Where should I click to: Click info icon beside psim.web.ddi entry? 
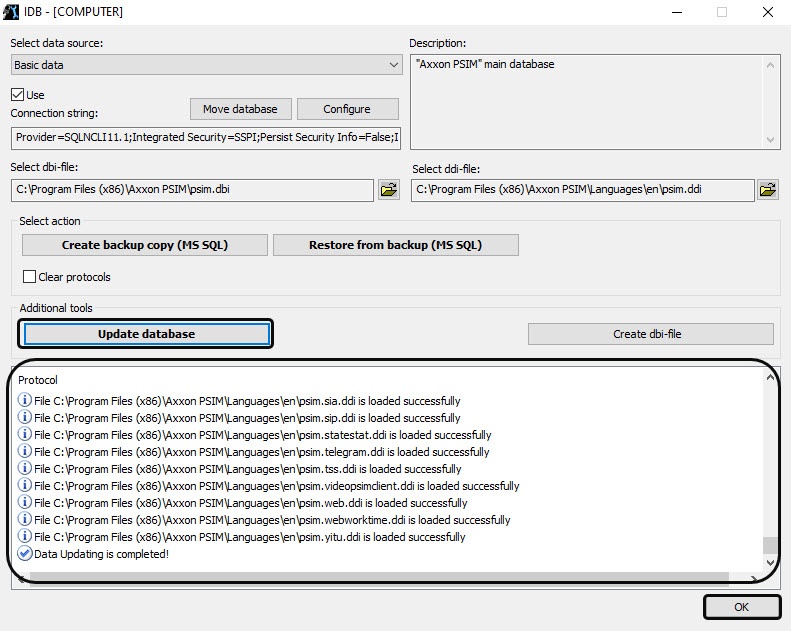[24, 502]
